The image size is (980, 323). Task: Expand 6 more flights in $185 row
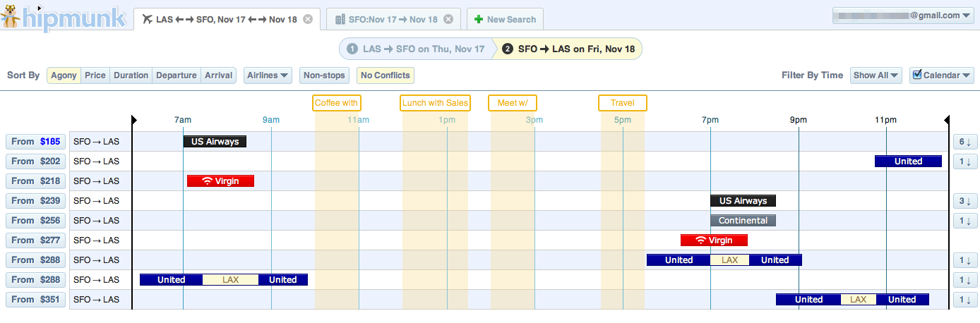(x=965, y=142)
